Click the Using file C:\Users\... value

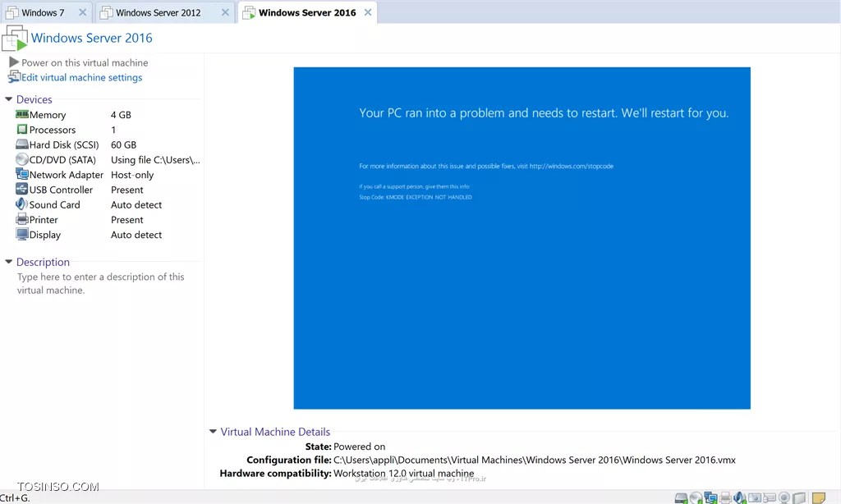155,160
